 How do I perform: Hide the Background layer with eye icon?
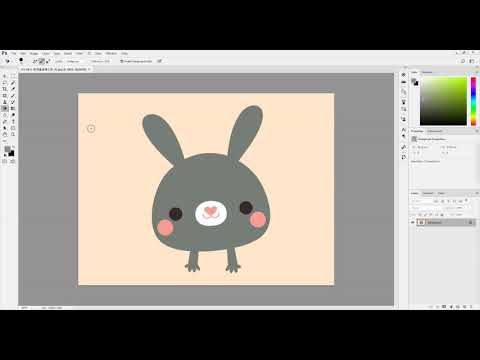click(x=413, y=222)
